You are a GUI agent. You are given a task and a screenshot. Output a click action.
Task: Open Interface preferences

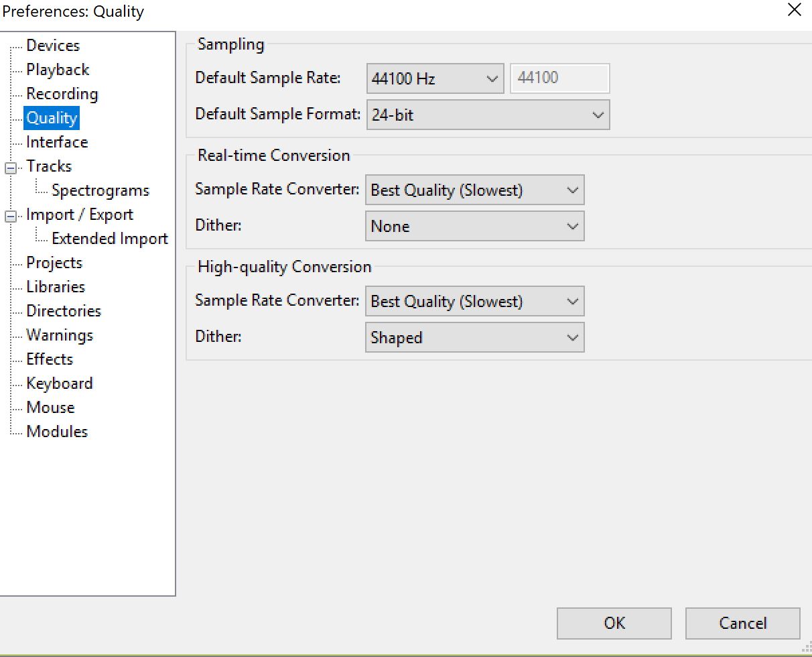point(57,142)
